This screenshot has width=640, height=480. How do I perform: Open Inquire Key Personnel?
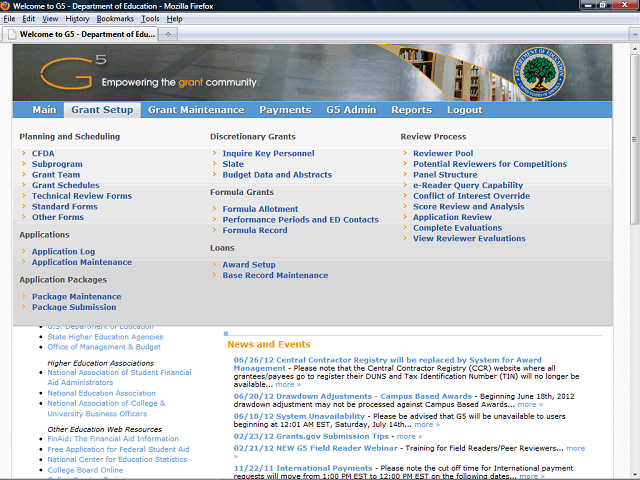click(x=268, y=153)
